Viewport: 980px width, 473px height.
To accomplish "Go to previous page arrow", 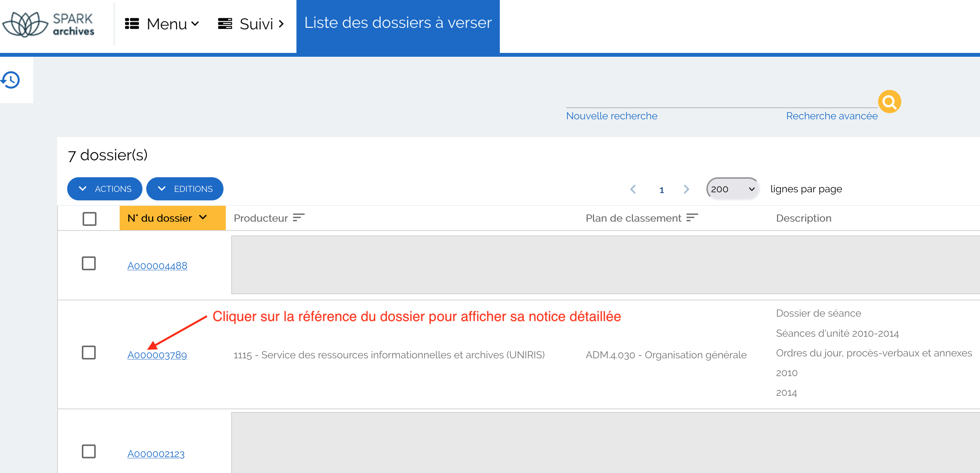I will (633, 189).
